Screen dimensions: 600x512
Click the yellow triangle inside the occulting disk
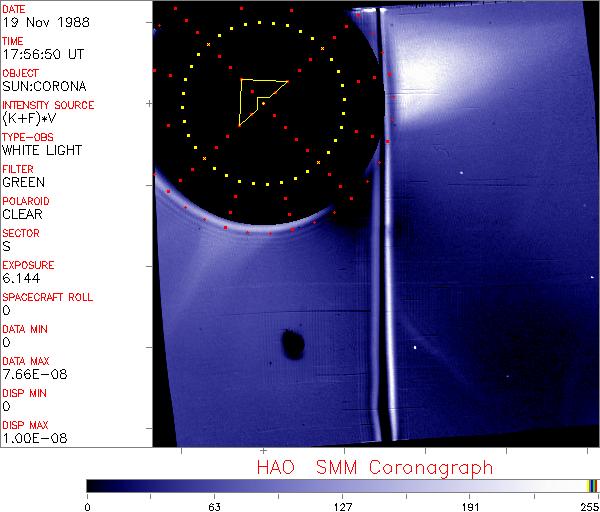coord(257,97)
